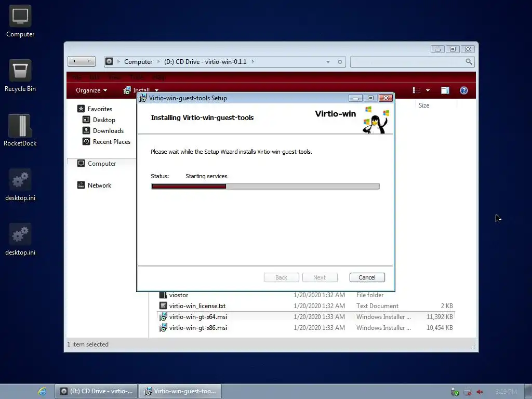Screen dimensions: 532x399
Task: Click the virtio-win-gt-x86.msi installer icon
Action: [163, 327]
